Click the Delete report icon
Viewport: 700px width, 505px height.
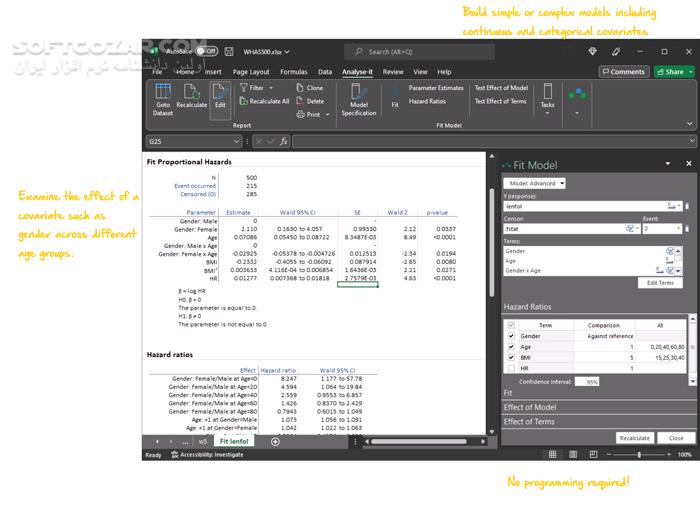(x=300, y=101)
